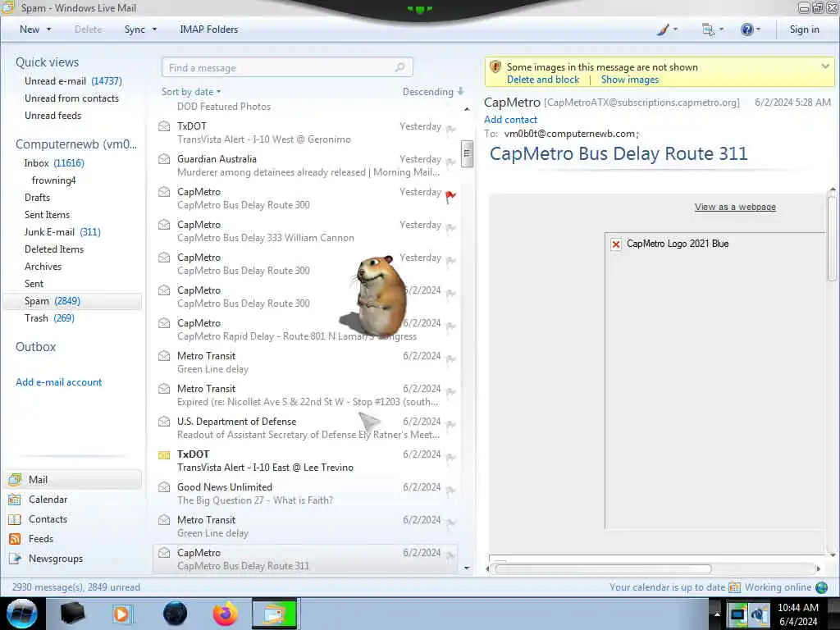Open the Sort by date dropdown

[191, 92]
